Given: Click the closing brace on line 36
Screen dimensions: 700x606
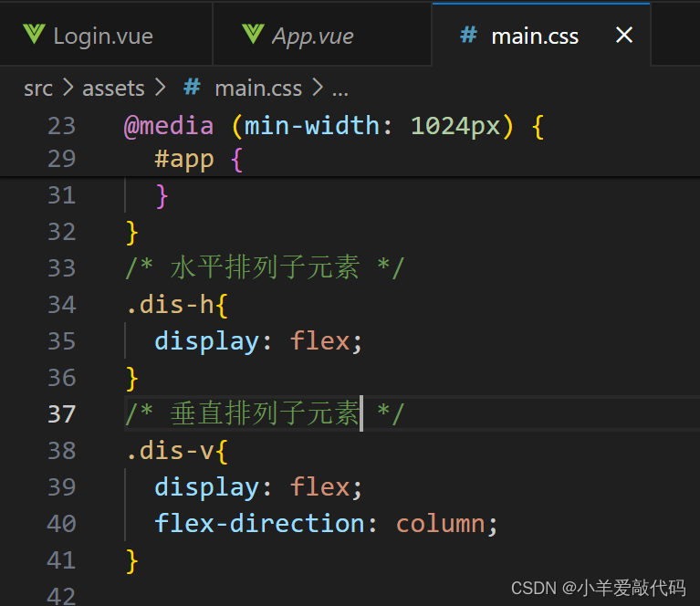Looking at the screenshot, I should tap(132, 379).
